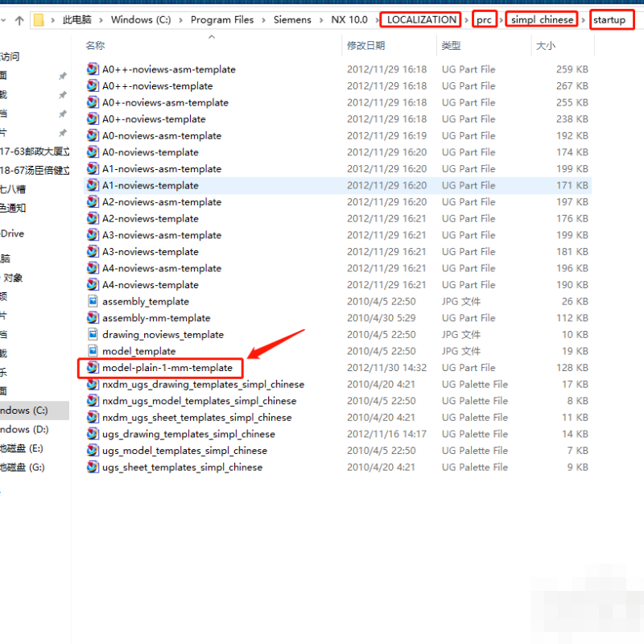The image size is (644, 644).
Task: Select nxdm_ugs_sheet_templates_simpl_chinese file name
Action: point(197,417)
